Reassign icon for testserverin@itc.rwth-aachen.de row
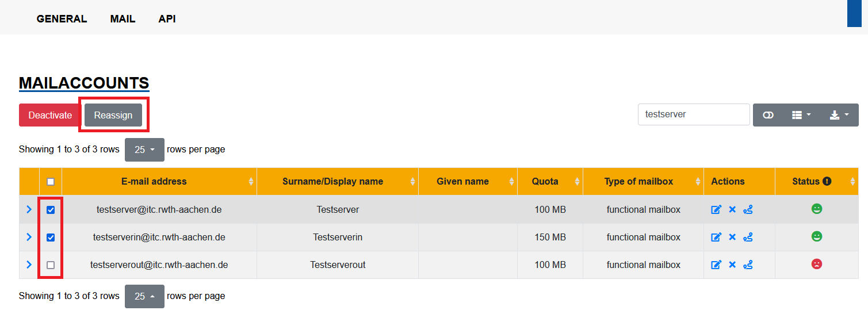The width and height of the screenshot is (868, 314). click(748, 237)
